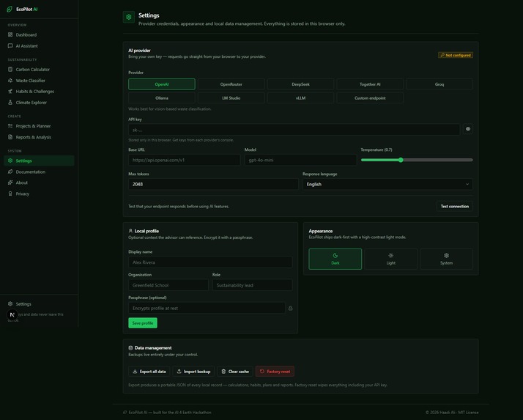
Task: Toggle API key visibility with eye icon
Action: (x=468, y=129)
